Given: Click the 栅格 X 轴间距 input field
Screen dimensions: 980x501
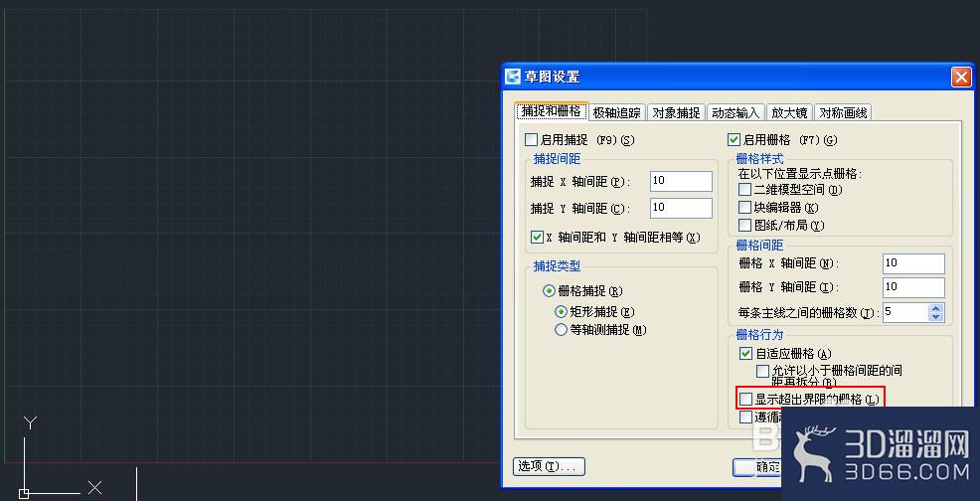Looking at the screenshot, I should [913, 263].
